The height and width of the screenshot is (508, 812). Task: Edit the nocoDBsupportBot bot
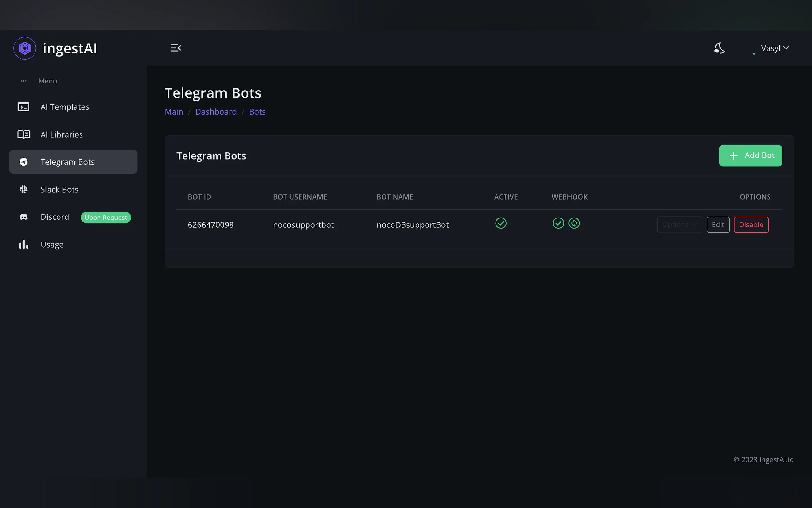coord(718,225)
